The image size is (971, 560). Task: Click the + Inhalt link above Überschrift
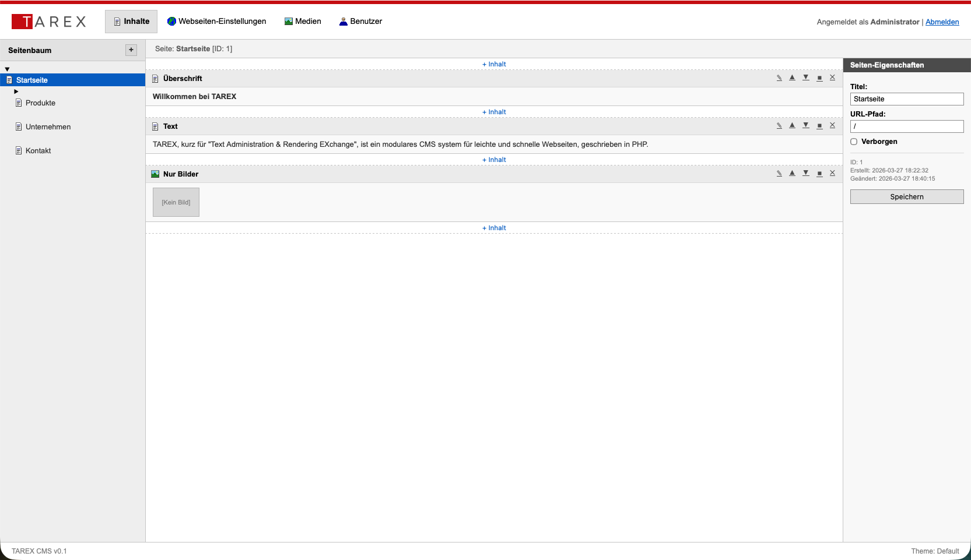[494, 64]
